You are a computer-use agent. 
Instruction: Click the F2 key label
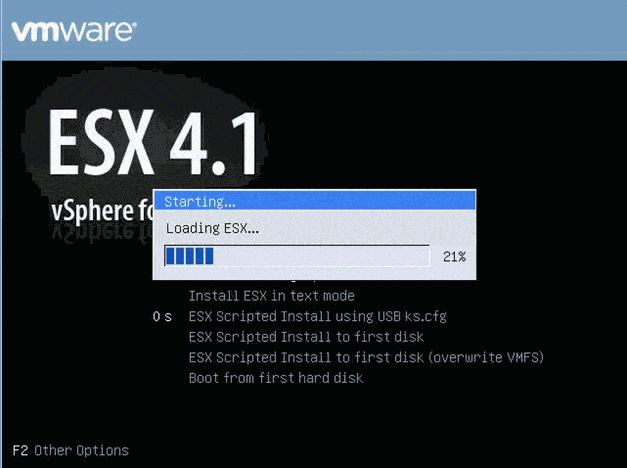(19, 451)
